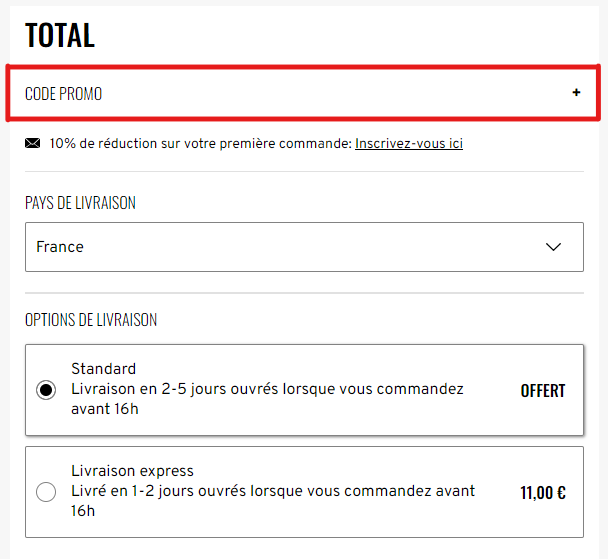608x559 pixels.
Task: Click the "OPTIONS DE LIVRAISON" heading
Action: point(91,320)
